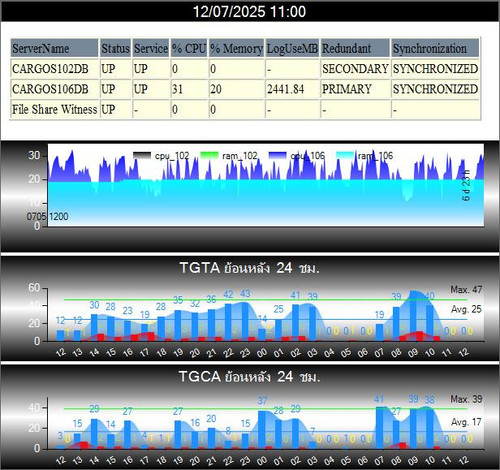Select the Status column header
The height and width of the screenshot is (470, 500).
[x=115, y=48]
